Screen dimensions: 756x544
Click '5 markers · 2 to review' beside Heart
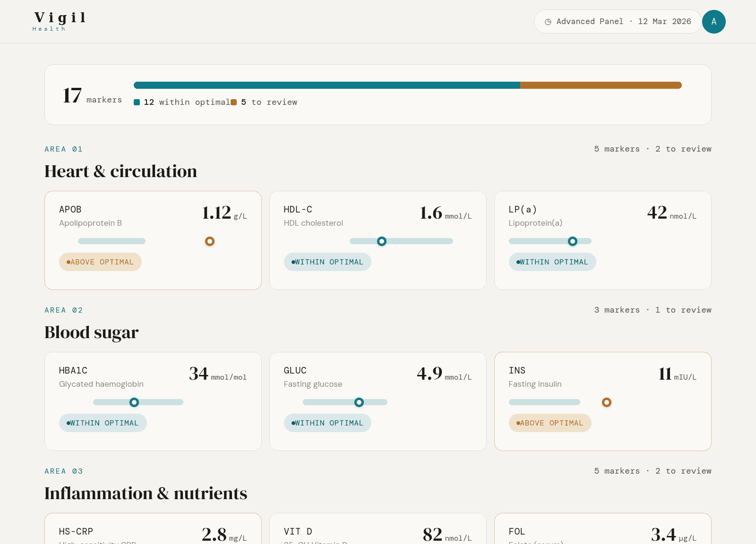[x=653, y=149]
